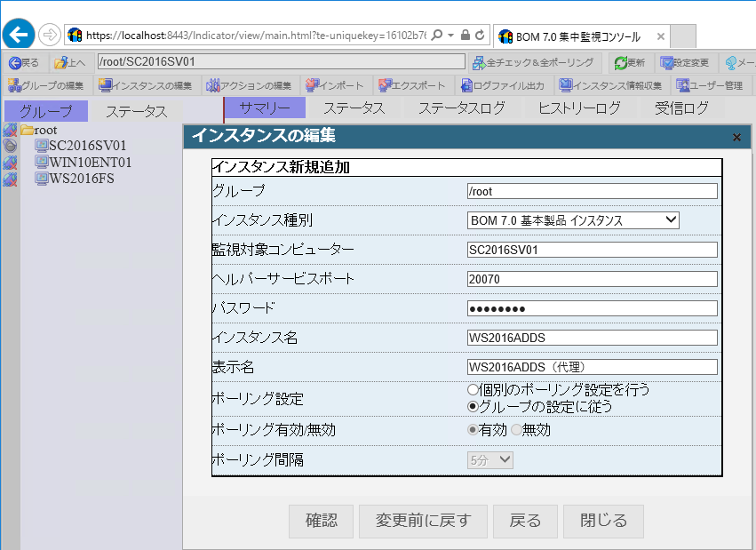Click the パスワード input field
Image resolution: width=756 pixels, height=550 pixels.
pyautogui.click(x=592, y=308)
